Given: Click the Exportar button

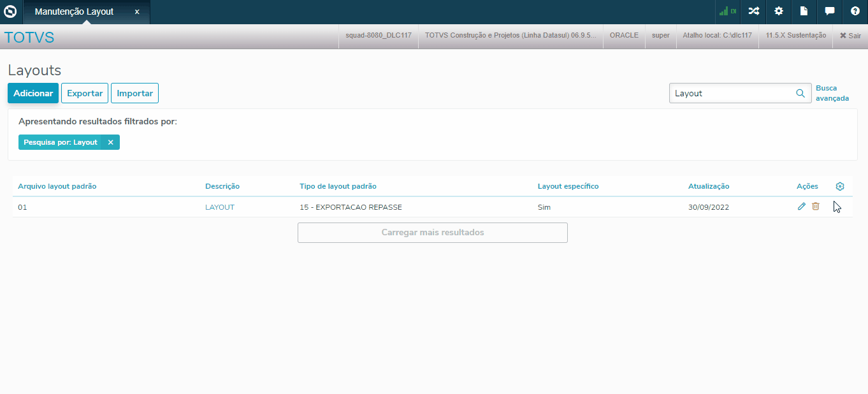Looking at the screenshot, I should (85, 93).
